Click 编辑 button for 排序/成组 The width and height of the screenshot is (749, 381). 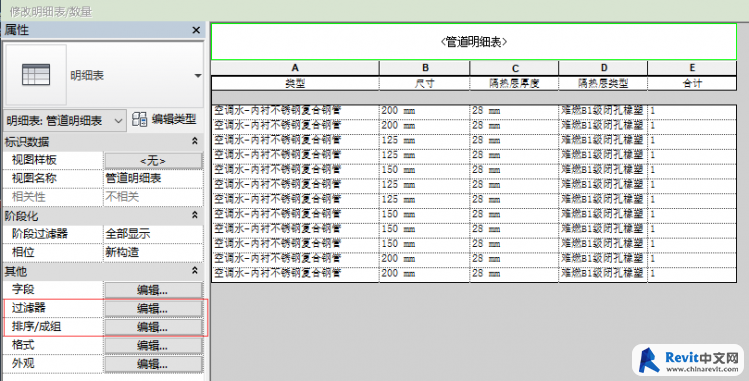point(153,327)
